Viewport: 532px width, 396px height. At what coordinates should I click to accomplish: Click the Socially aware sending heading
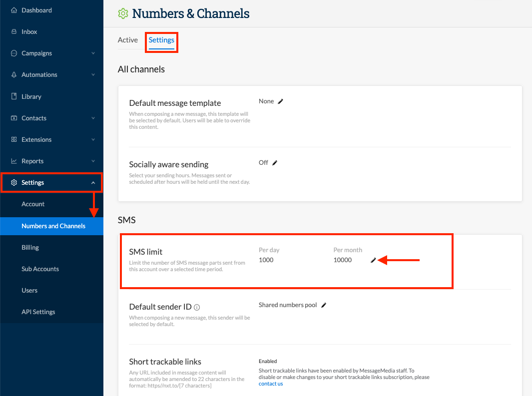point(169,165)
